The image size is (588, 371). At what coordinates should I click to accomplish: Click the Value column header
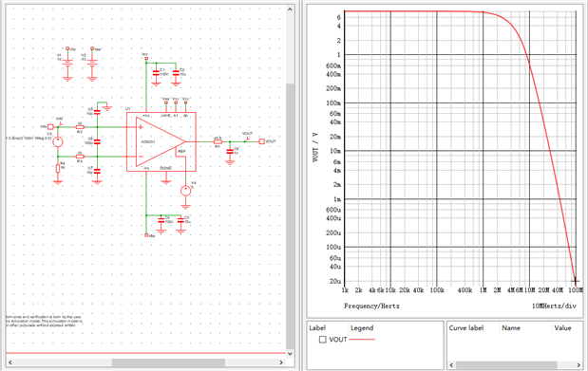tap(562, 328)
